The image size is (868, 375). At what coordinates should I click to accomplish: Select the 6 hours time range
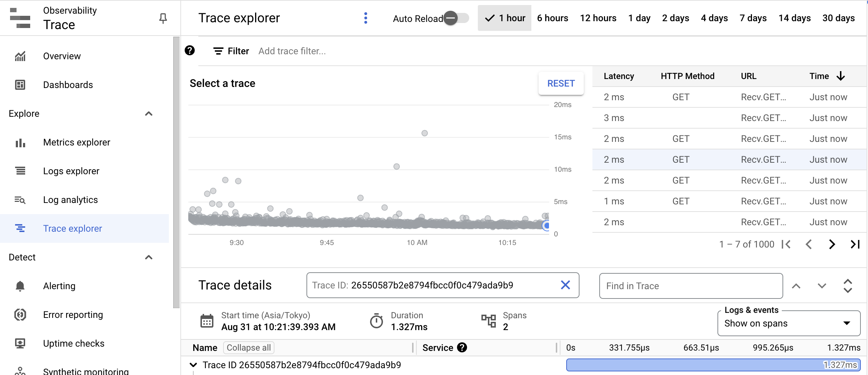tap(553, 18)
